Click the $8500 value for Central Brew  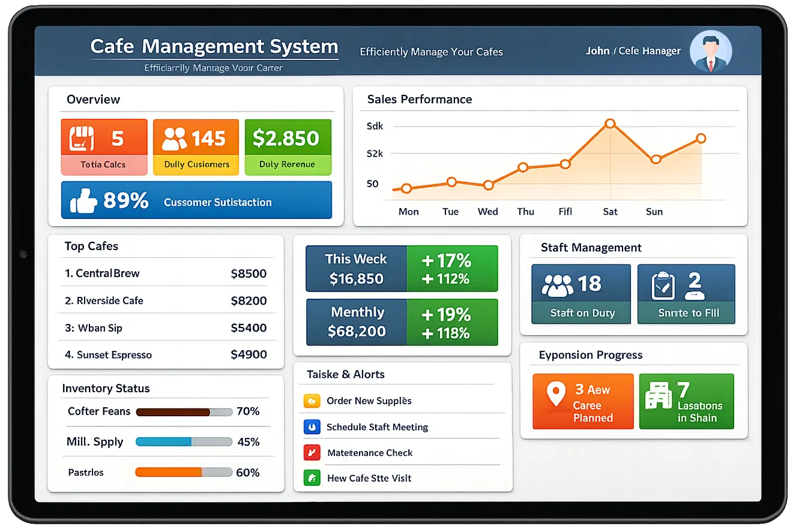[x=249, y=273]
